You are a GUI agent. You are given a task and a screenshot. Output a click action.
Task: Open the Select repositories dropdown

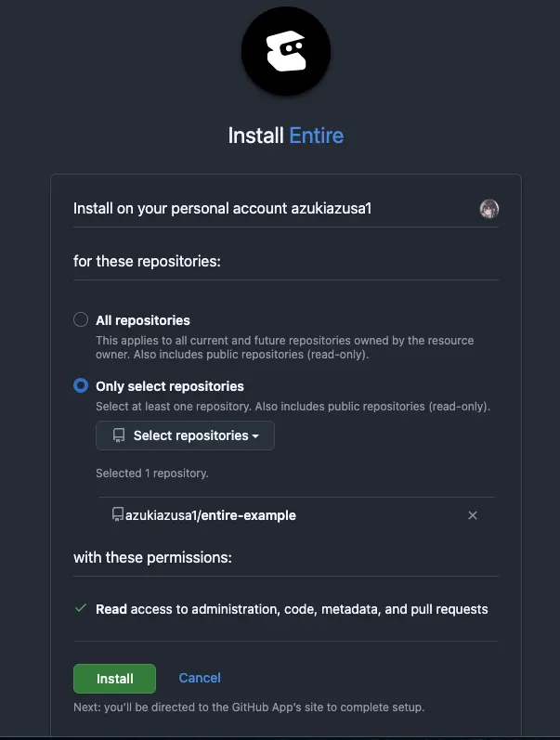pyautogui.click(x=185, y=435)
